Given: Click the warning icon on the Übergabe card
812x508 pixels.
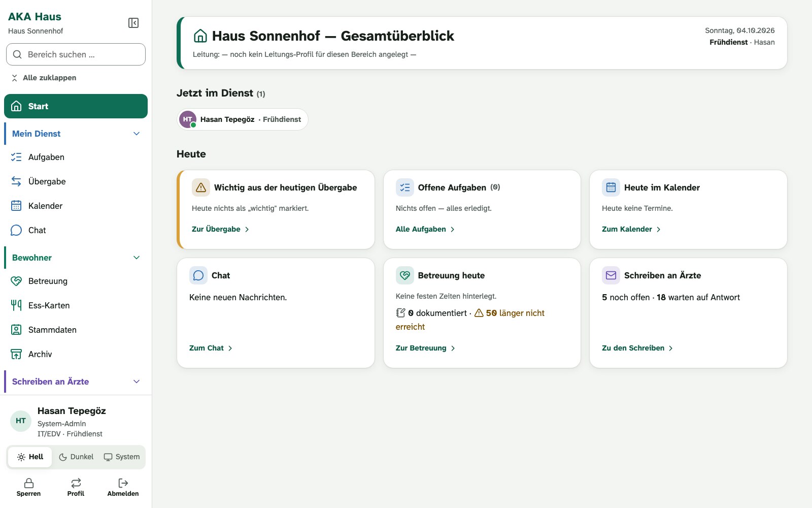Looking at the screenshot, I should tap(201, 187).
